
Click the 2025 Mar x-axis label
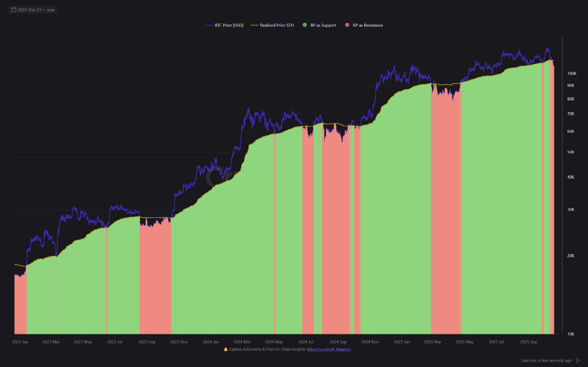tap(432, 342)
